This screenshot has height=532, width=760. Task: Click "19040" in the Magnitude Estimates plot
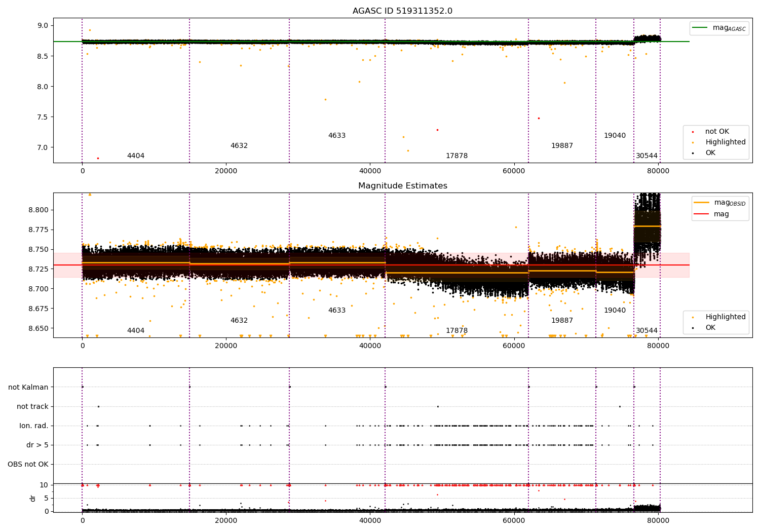click(615, 311)
